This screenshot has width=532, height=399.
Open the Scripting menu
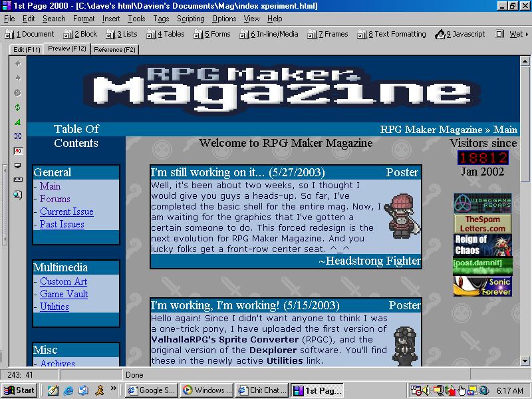191,19
